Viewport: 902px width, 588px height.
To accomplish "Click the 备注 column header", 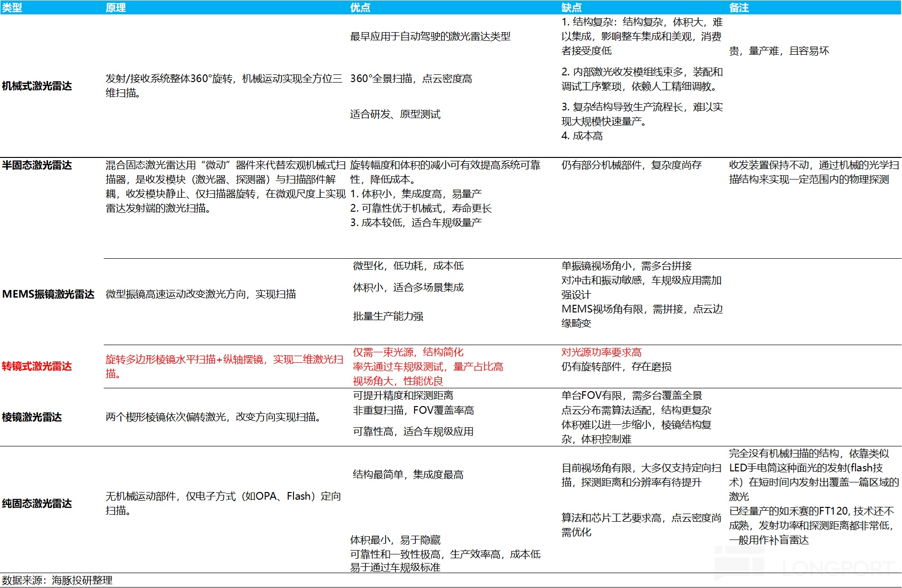I will pyautogui.click(x=739, y=8).
